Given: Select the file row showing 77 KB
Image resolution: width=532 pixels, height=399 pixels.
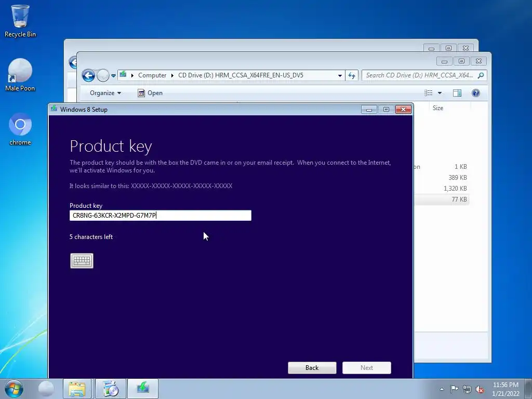Looking at the screenshot, I should click(x=441, y=199).
